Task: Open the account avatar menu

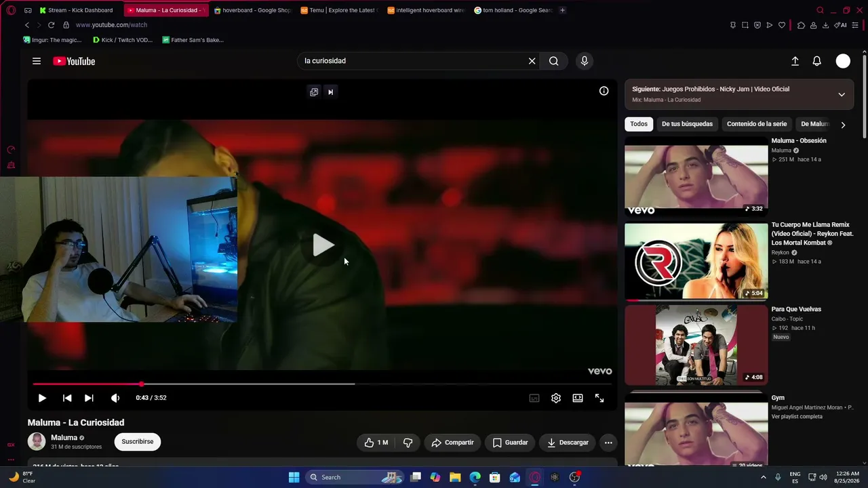Action: 843,61
